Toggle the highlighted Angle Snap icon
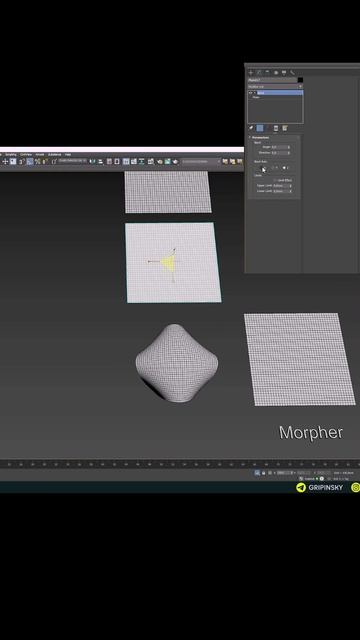 pos(30,161)
